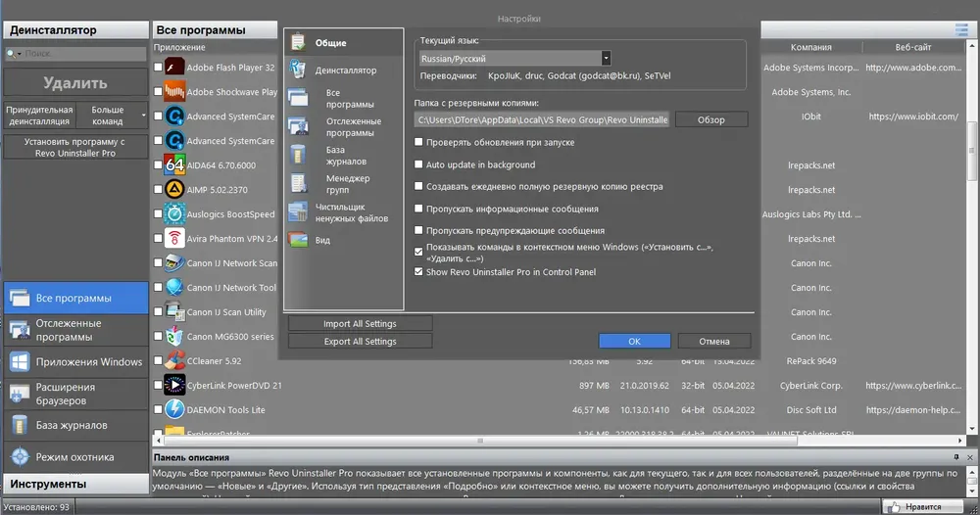The image size is (980, 515).
Task: Click the 'Обзор' browse button
Action: tap(711, 119)
